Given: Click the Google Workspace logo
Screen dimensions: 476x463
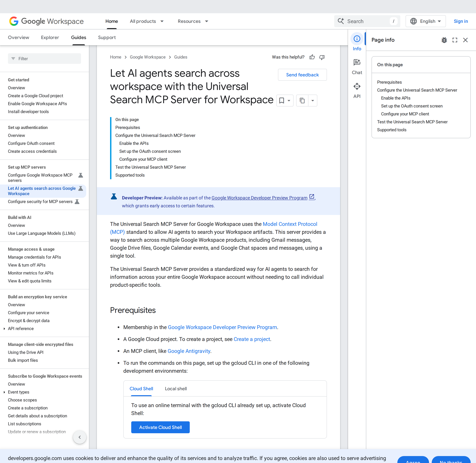Looking at the screenshot, I should (x=46, y=21).
